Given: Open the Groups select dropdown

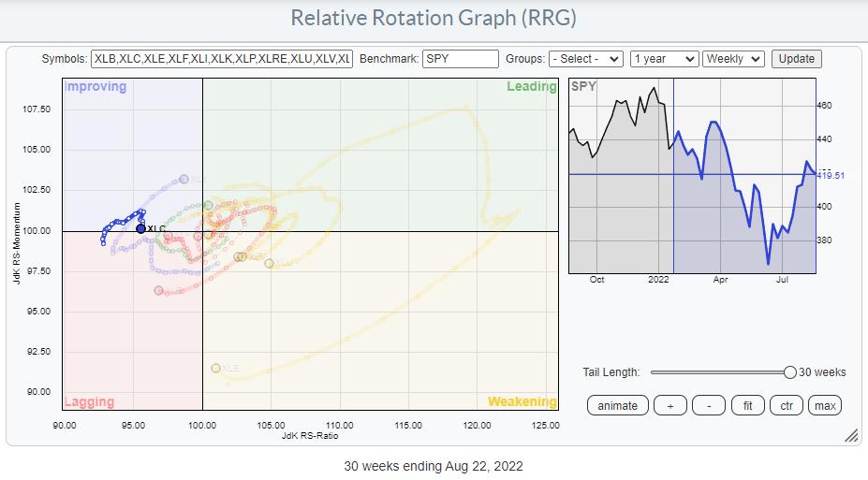Looking at the screenshot, I should pyautogui.click(x=585, y=59).
